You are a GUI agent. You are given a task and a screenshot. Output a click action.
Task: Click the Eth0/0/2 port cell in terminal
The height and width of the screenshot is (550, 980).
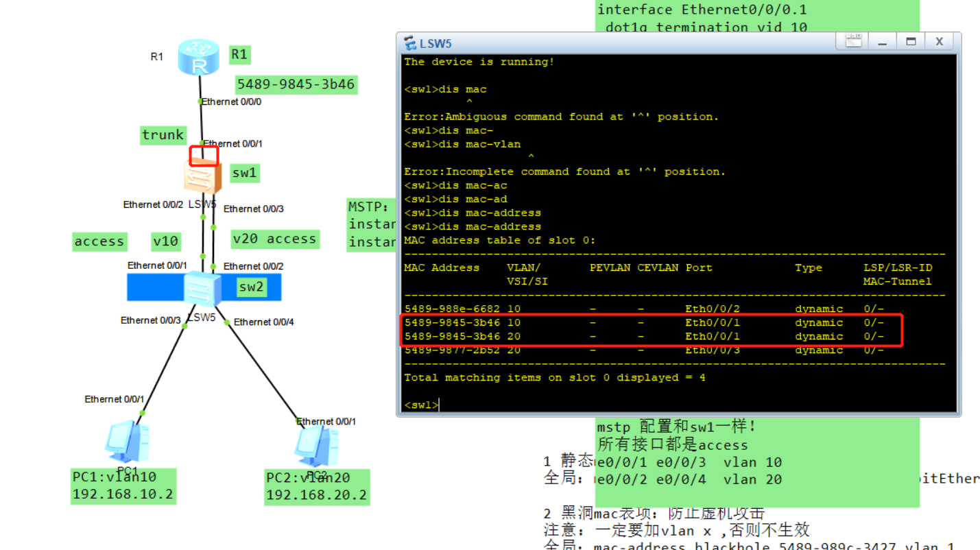[x=713, y=309]
